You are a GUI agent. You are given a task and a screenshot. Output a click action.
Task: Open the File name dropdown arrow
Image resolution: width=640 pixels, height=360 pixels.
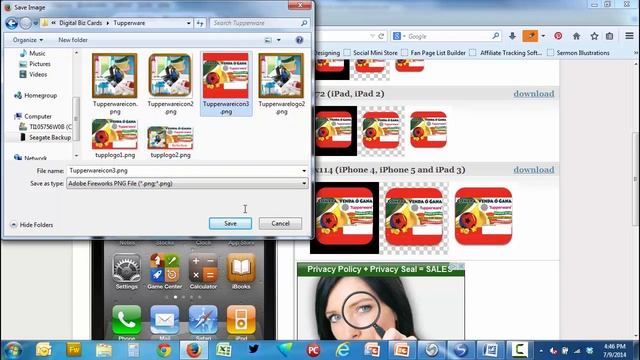point(304,171)
